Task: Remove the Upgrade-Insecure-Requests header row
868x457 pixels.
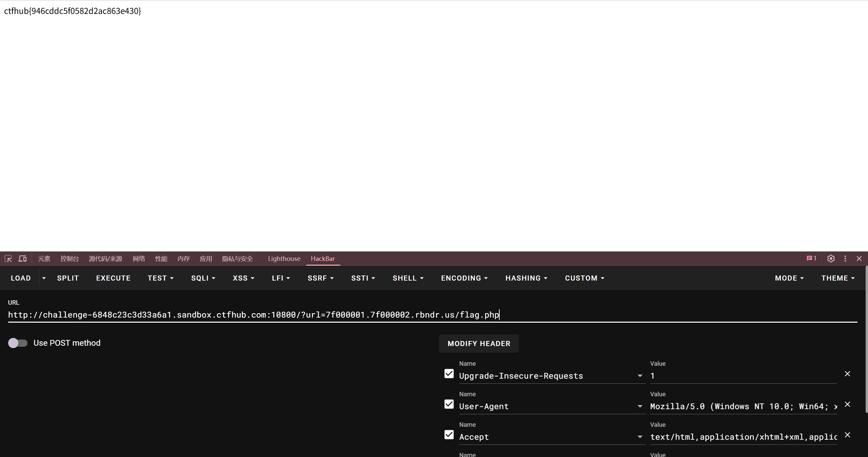Action: coord(847,374)
